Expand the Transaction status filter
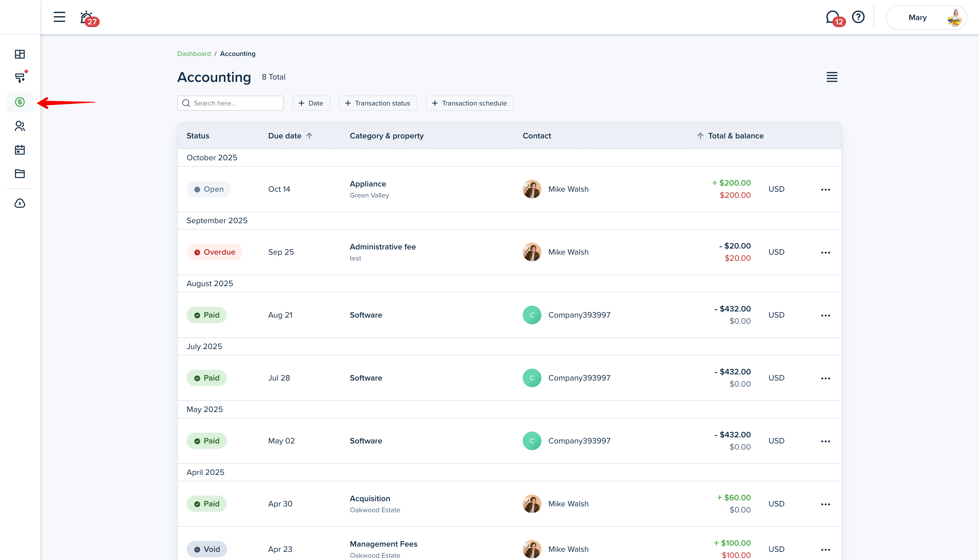Screen dimensions: 979x560 click(378, 103)
